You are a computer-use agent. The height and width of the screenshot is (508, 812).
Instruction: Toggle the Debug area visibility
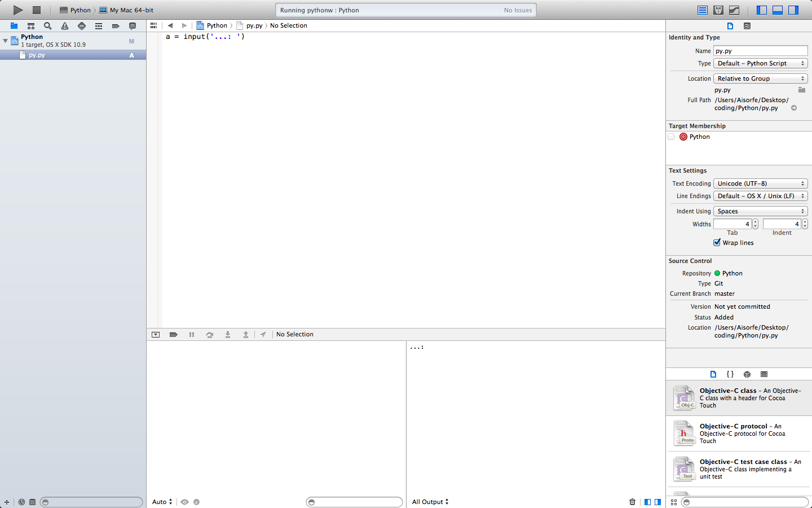pos(778,10)
